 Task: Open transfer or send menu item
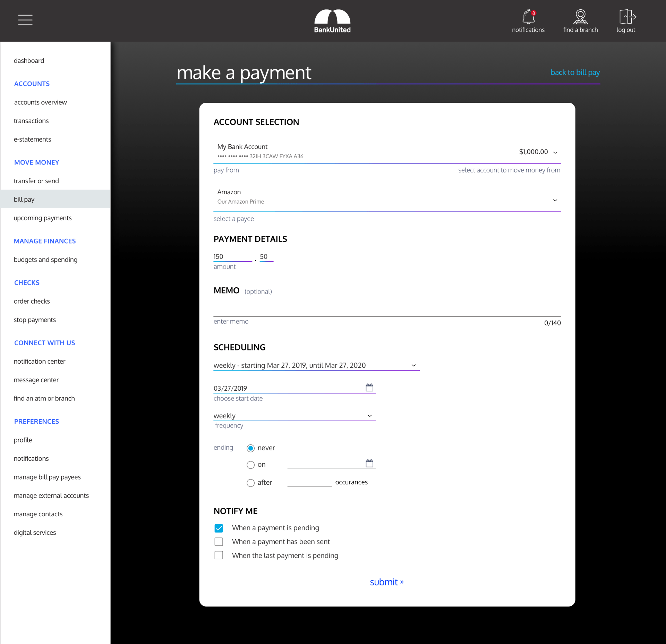coord(36,181)
